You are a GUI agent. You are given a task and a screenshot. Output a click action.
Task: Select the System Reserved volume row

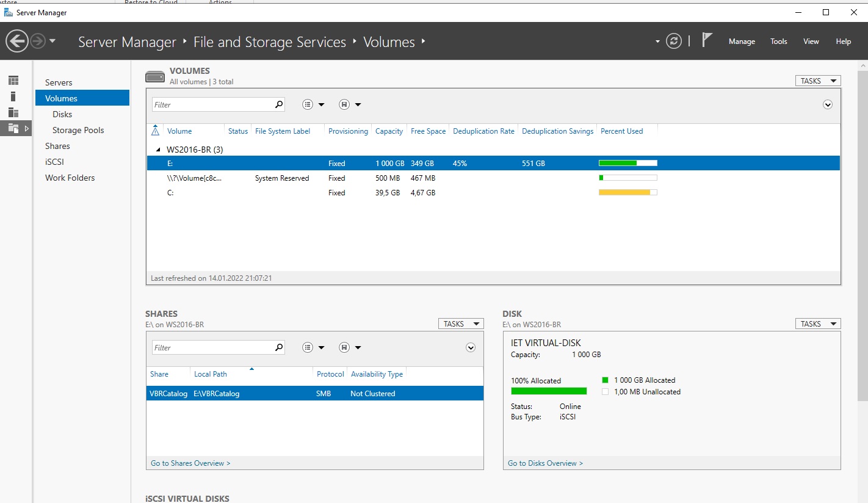493,178
